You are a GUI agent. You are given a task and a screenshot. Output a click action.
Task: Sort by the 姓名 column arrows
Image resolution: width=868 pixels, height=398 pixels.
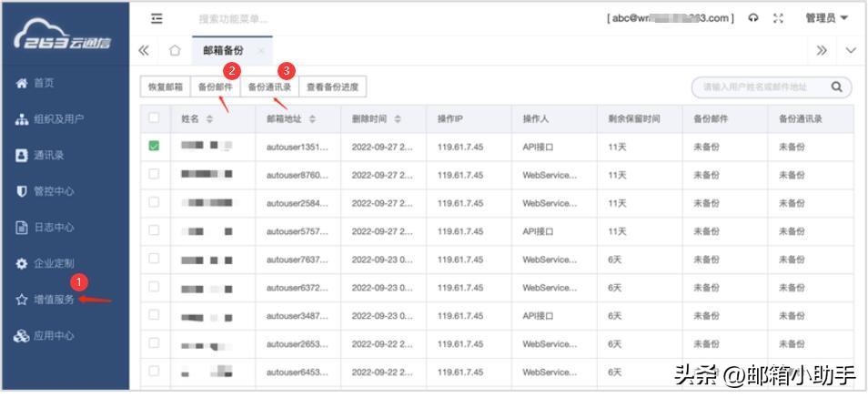[x=209, y=119]
